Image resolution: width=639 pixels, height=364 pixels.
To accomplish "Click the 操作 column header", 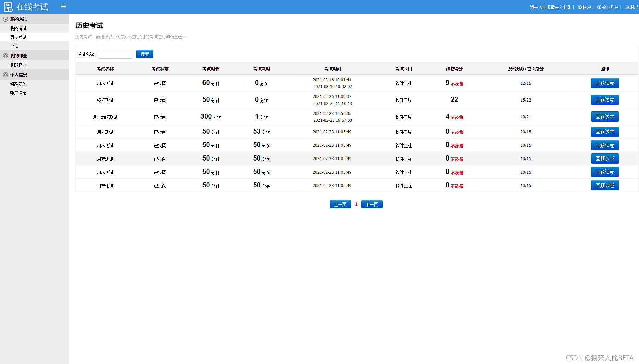I will click(x=605, y=69).
